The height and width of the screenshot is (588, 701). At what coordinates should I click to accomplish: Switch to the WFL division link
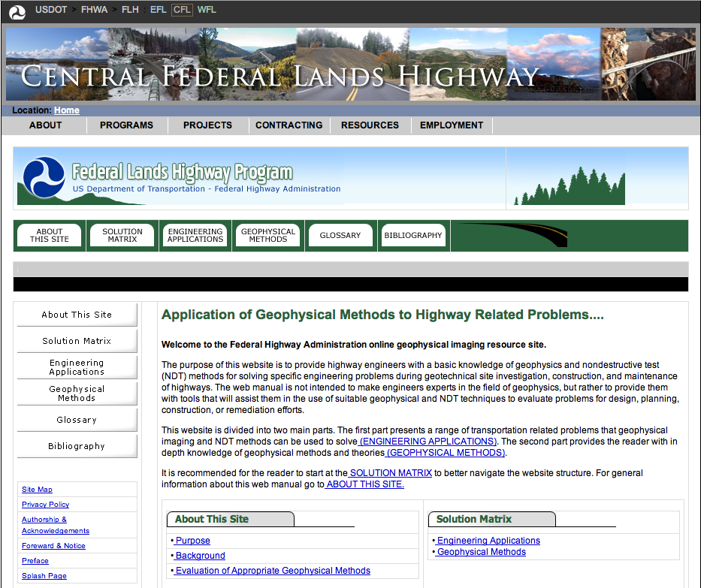click(207, 9)
